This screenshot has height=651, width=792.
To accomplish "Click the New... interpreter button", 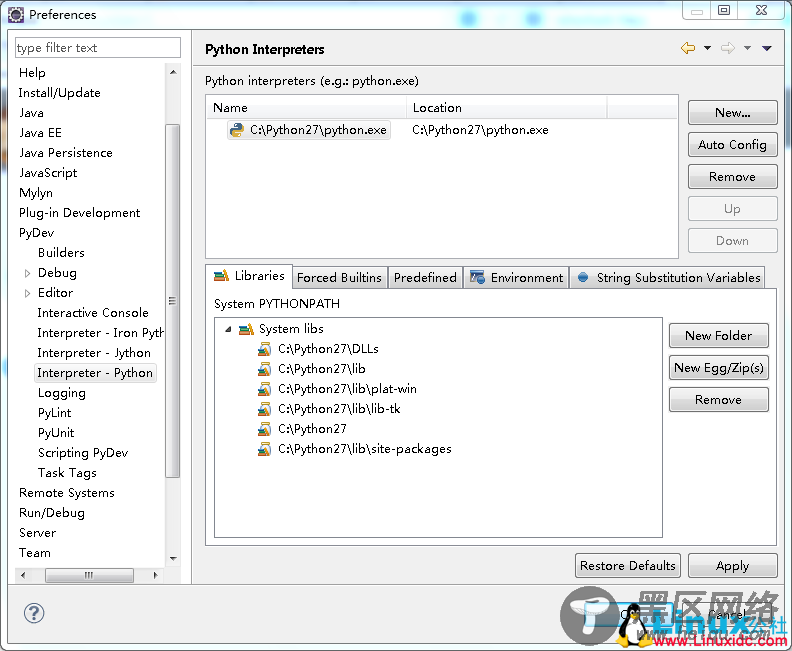I will pos(732,113).
